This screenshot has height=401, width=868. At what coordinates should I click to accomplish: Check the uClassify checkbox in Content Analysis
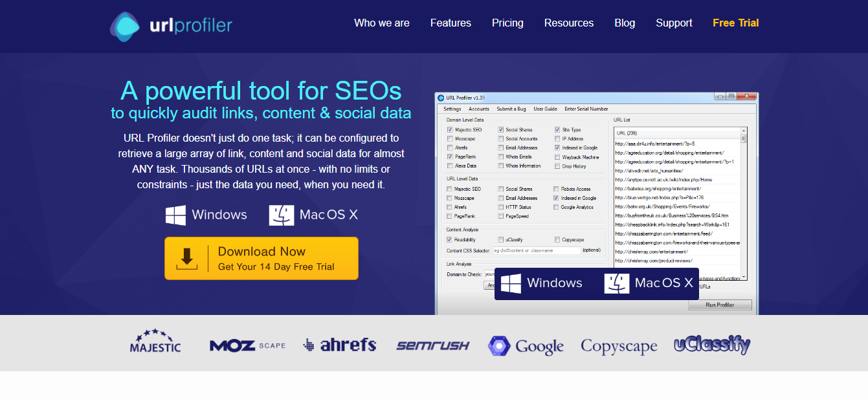[x=501, y=239]
